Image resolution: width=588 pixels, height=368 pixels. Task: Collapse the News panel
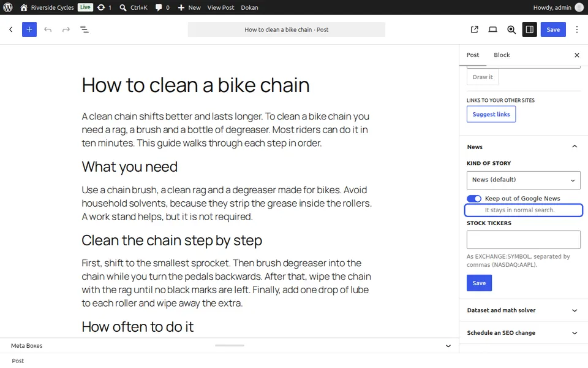(x=524, y=147)
